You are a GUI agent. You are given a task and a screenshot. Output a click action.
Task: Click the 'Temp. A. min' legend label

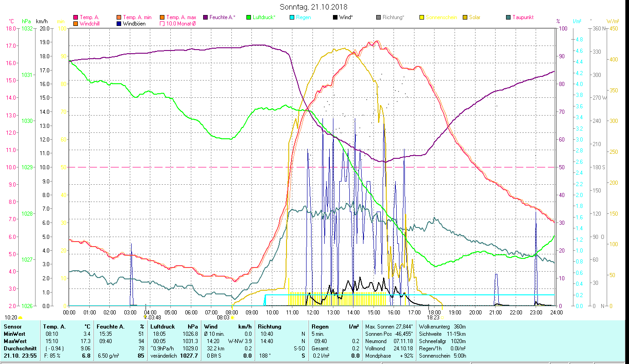[x=138, y=17]
